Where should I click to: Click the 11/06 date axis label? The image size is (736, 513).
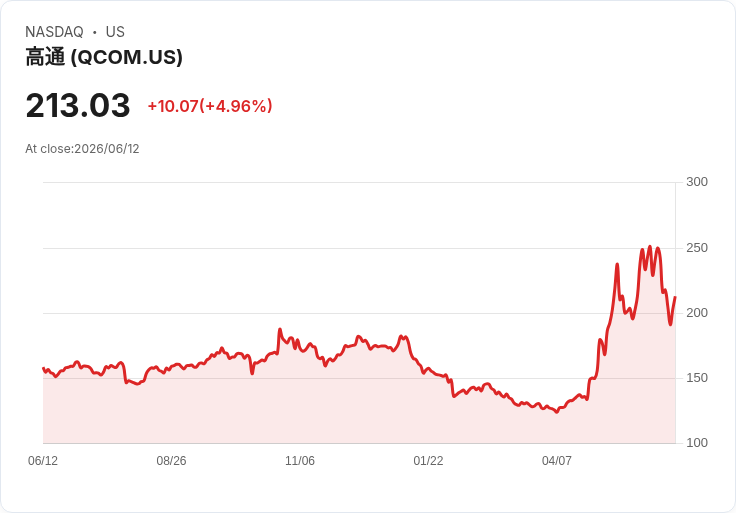pos(300,460)
